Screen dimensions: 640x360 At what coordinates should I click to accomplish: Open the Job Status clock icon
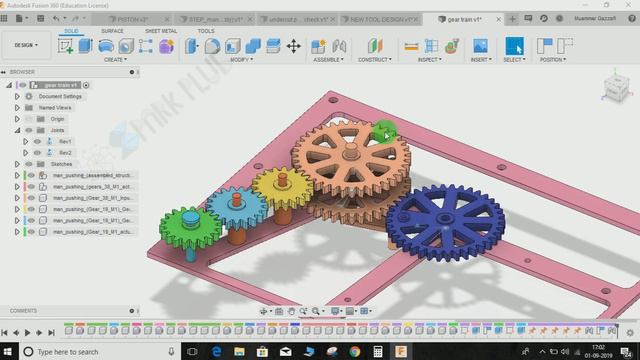[560, 18]
